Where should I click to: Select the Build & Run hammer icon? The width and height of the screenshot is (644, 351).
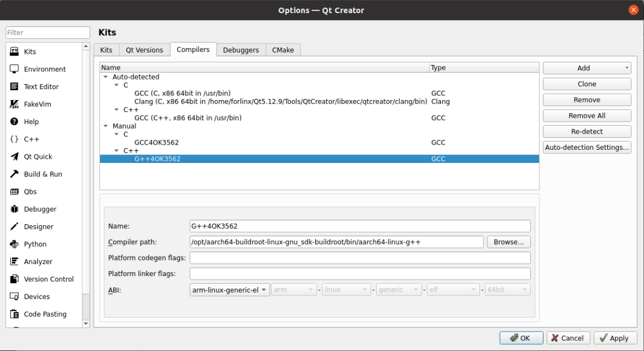[x=14, y=174]
